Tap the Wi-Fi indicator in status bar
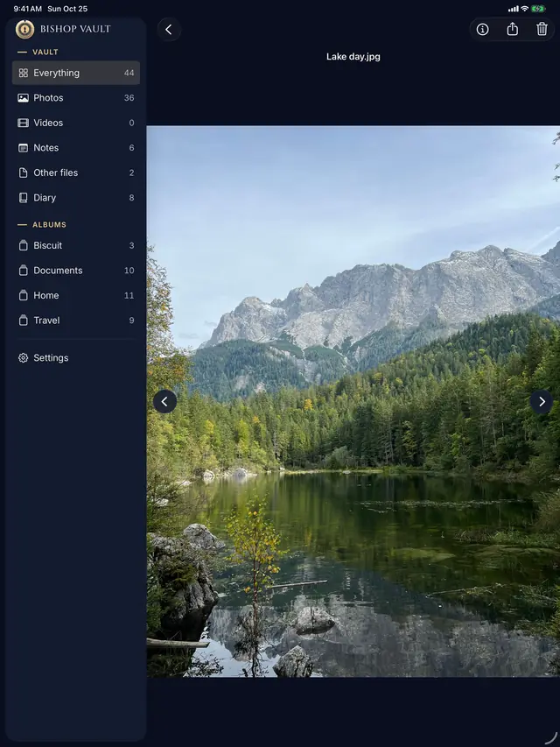Viewport: 560px width, 747px height. [x=525, y=9]
